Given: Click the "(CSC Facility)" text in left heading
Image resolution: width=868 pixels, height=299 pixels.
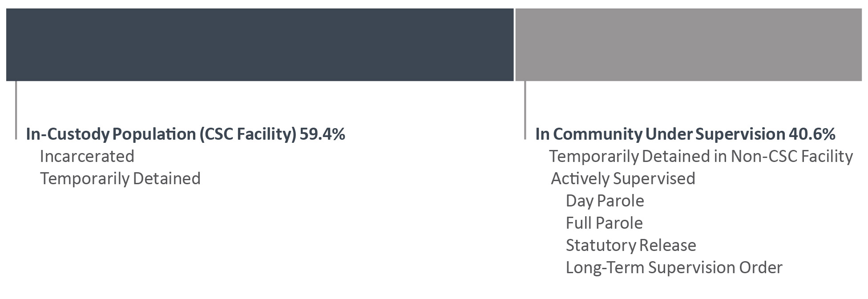Looking at the screenshot, I should [x=248, y=134].
